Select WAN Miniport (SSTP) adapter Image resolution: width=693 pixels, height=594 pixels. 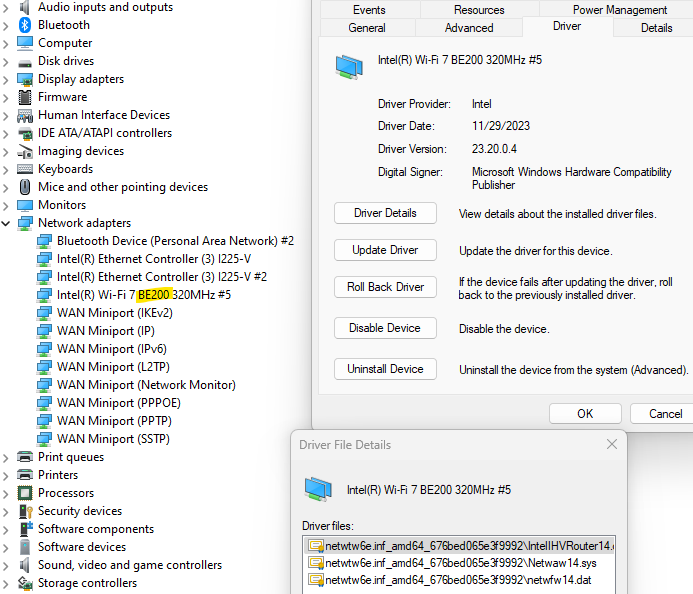click(x=113, y=439)
